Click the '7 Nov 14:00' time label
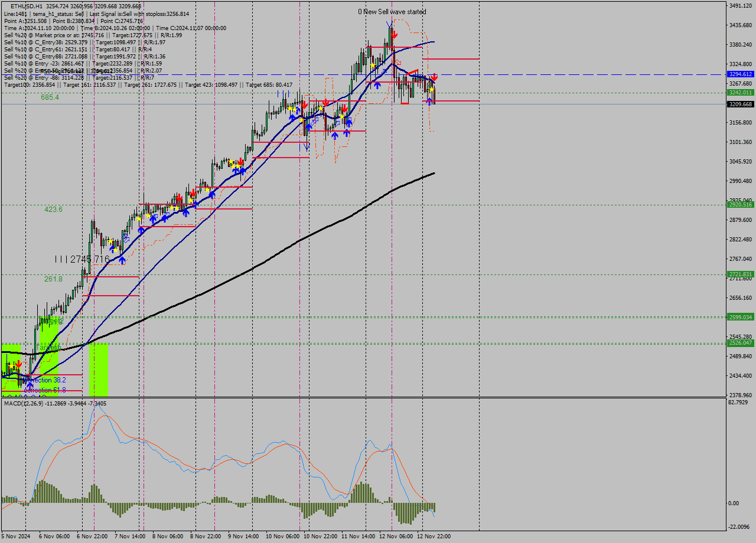The width and height of the screenshot is (756, 543). pyautogui.click(x=130, y=537)
